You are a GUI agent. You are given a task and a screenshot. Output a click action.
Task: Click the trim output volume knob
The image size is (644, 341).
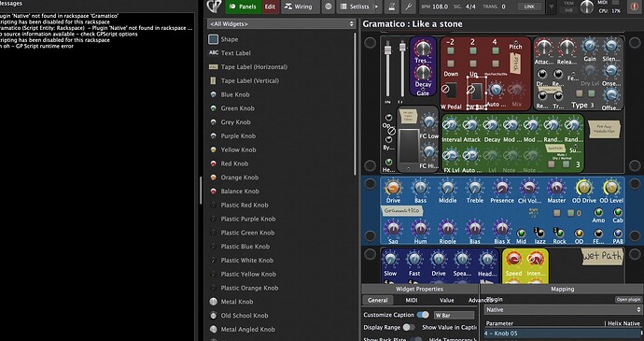587,7
